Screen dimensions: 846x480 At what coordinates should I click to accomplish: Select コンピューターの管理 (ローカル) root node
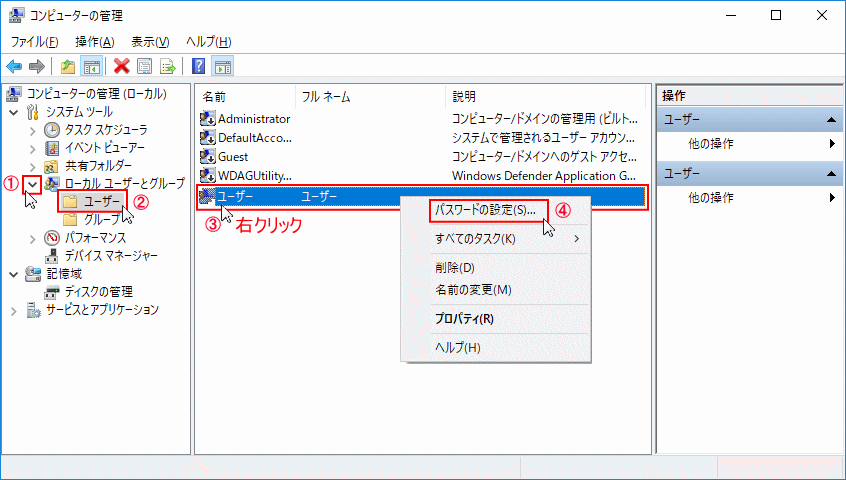(x=97, y=94)
